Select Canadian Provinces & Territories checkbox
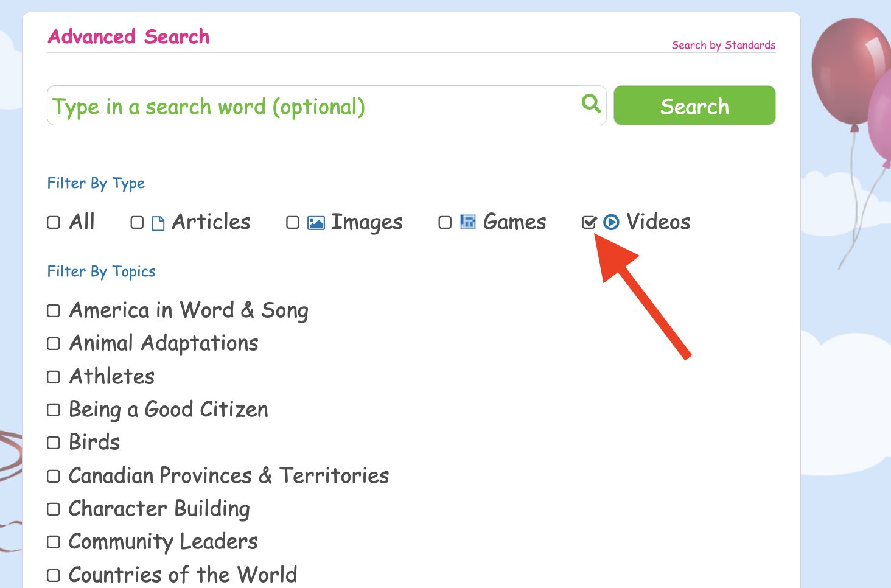The image size is (891, 588). click(54, 476)
